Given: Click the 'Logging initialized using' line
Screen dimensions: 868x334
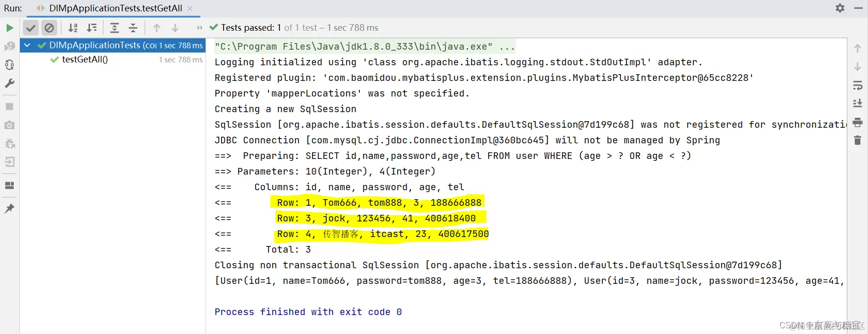Looking at the screenshot, I should click(x=458, y=62).
